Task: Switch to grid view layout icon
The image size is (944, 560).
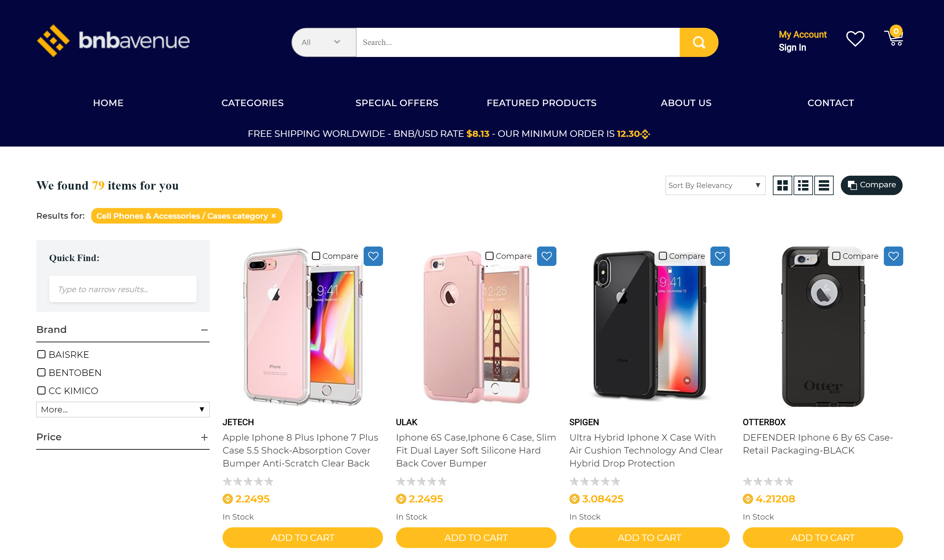Action: pos(782,185)
